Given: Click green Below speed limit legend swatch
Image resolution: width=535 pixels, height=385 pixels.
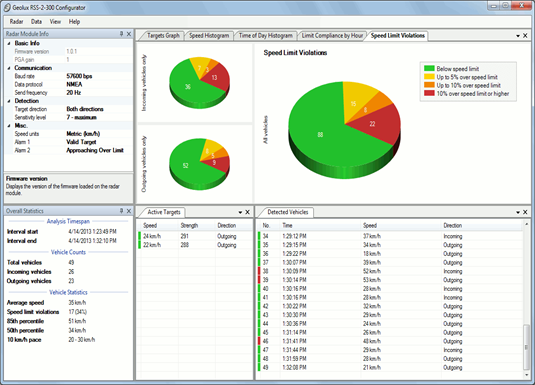Looking at the screenshot, I should (x=429, y=69).
